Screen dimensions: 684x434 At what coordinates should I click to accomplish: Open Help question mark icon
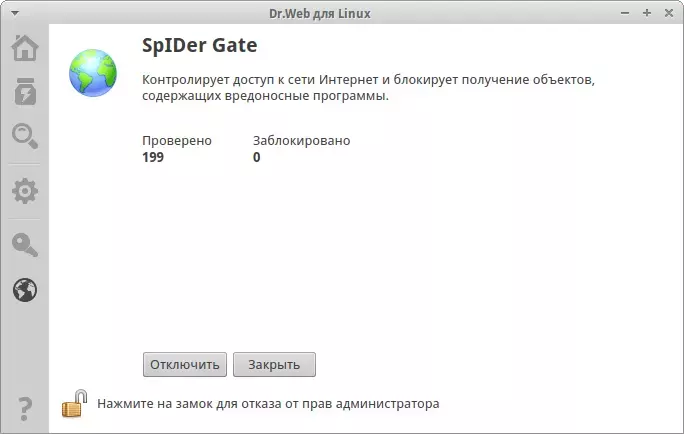24,409
